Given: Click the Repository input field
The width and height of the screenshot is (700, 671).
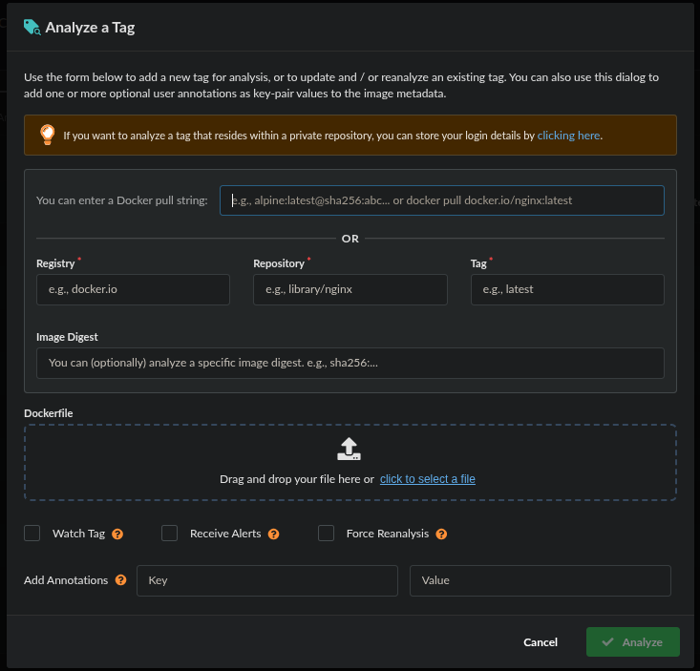Looking at the screenshot, I should [x=349, y=289].
